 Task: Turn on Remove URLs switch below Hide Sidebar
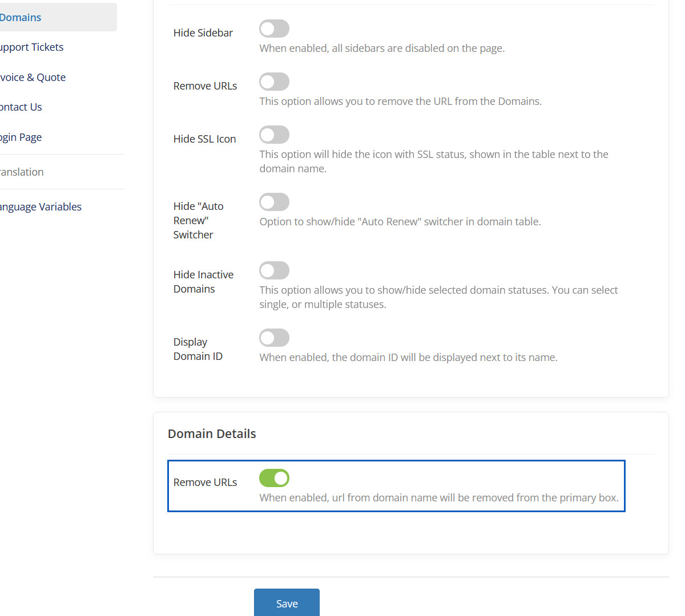[x=274, y=82]
